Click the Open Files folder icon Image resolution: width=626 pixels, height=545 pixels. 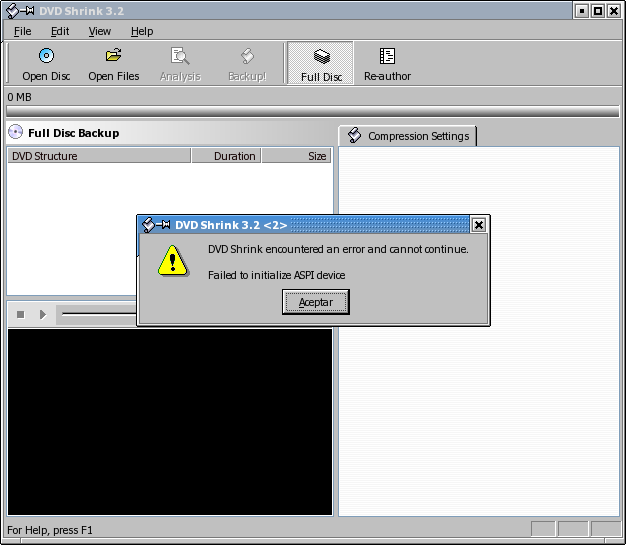tap(113, 55)
